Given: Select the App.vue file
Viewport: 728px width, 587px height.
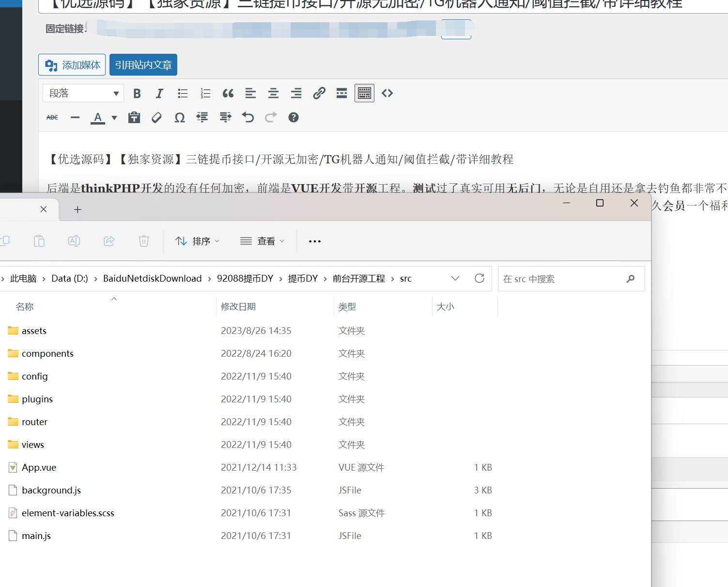Looking at the screenshot, I should pyautogui.click(x=39, y=468).
